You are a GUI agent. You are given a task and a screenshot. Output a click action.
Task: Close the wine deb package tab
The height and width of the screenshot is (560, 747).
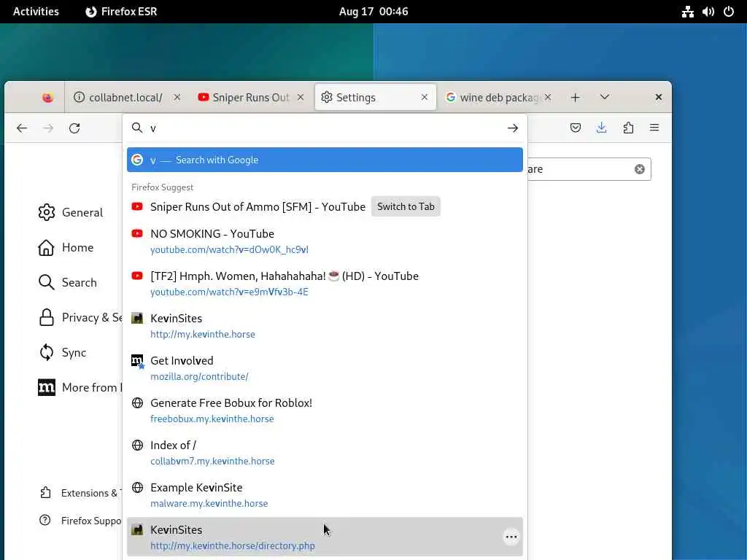tap(548, 97)
